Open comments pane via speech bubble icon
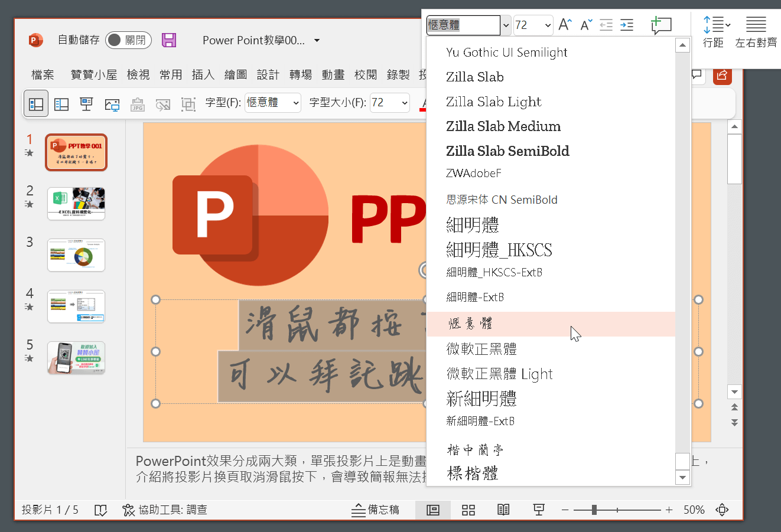 pos(697,75)
